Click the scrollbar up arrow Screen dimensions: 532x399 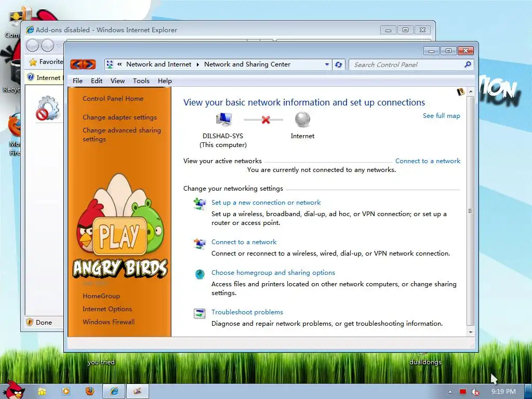pyautogui.click(x=471, y=91)
